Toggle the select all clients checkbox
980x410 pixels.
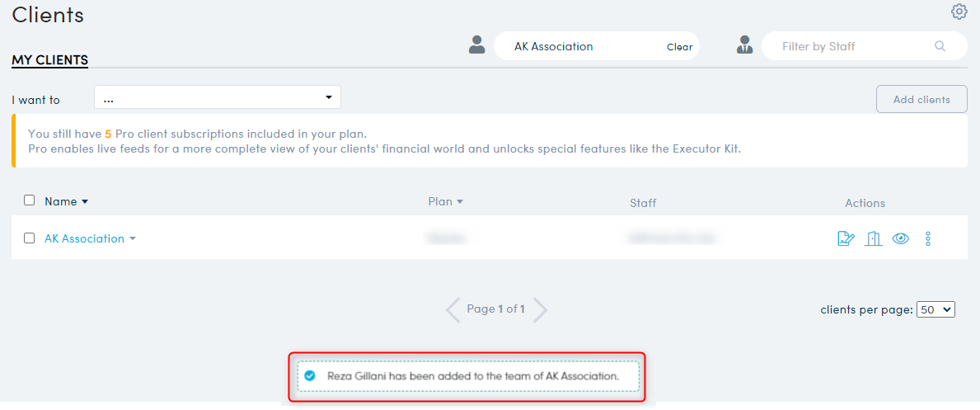30,200
